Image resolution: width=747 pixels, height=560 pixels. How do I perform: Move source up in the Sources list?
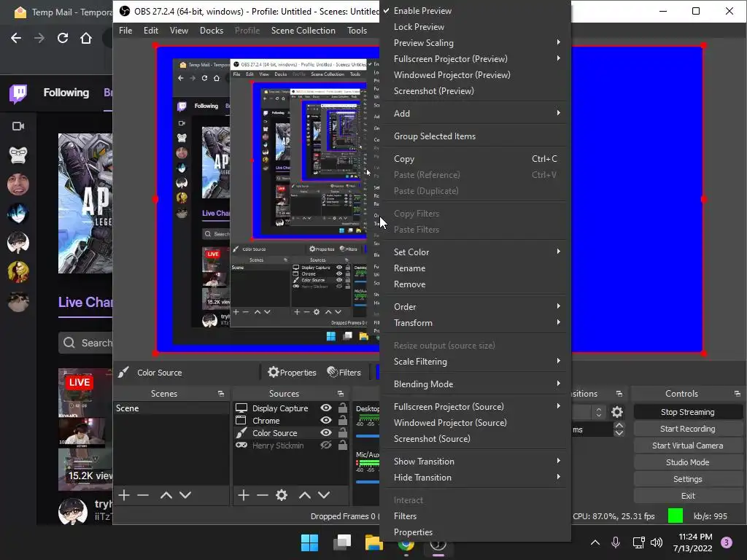point(304,495)
